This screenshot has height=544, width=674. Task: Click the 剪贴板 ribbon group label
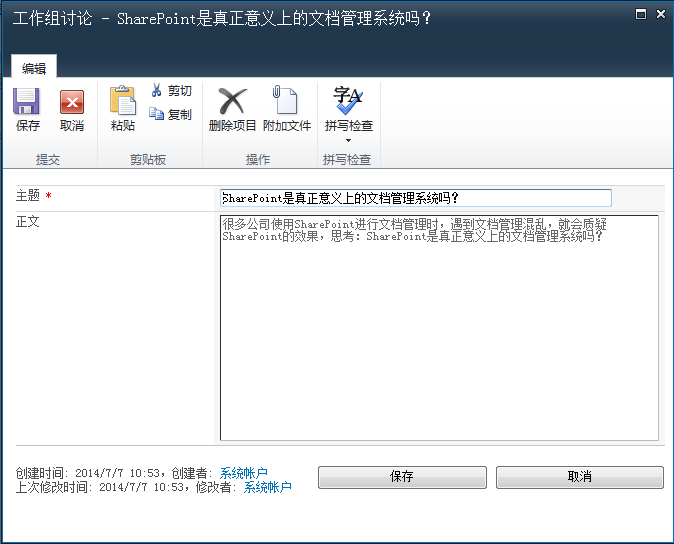(148, 160)
